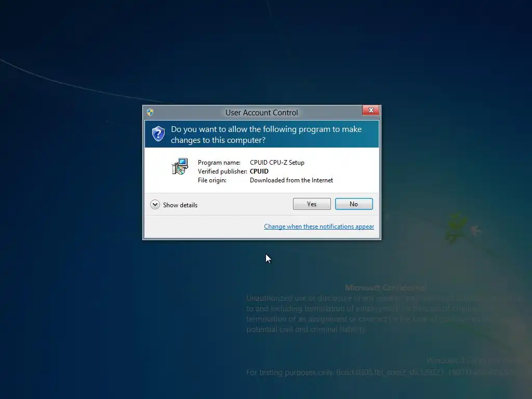Click the 'Verified publisher:' label
The height and width of the screenshot is (399, 532).
click(222, 171)
